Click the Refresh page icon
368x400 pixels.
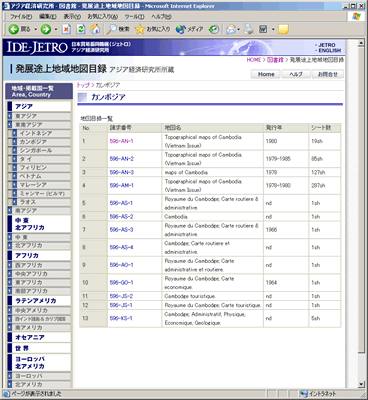tap(81, 29)
